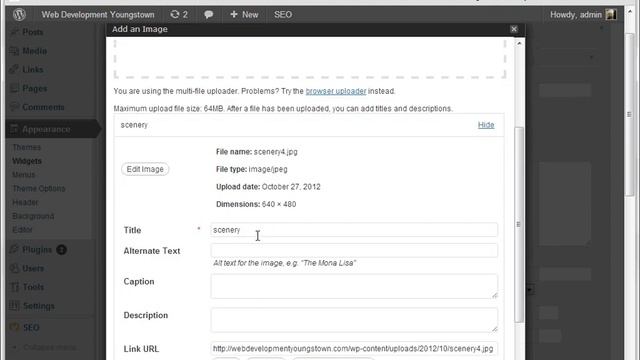This screenshot has width=640, height=360.
Task: Open Pages in the sidebar
Action: (35, 88)
